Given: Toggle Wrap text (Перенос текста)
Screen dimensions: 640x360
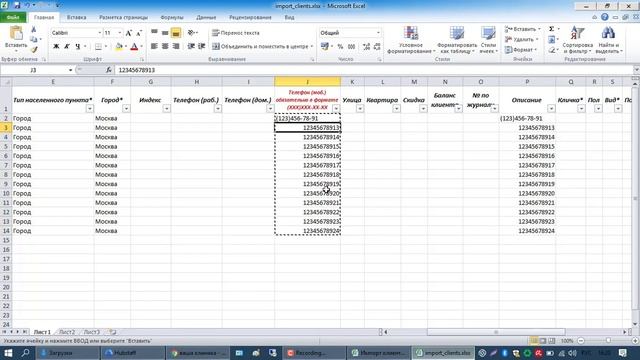Looking at the screenshot, I should 236,33.
